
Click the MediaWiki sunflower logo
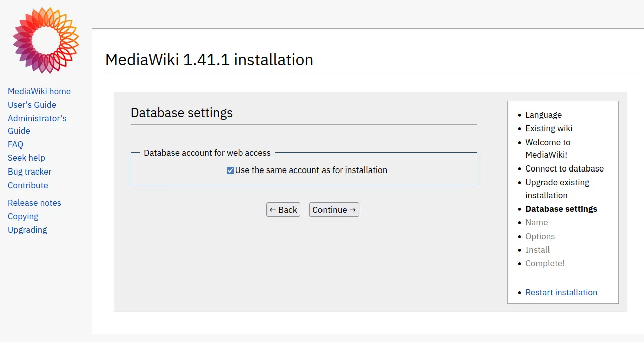tap(46, 40)
